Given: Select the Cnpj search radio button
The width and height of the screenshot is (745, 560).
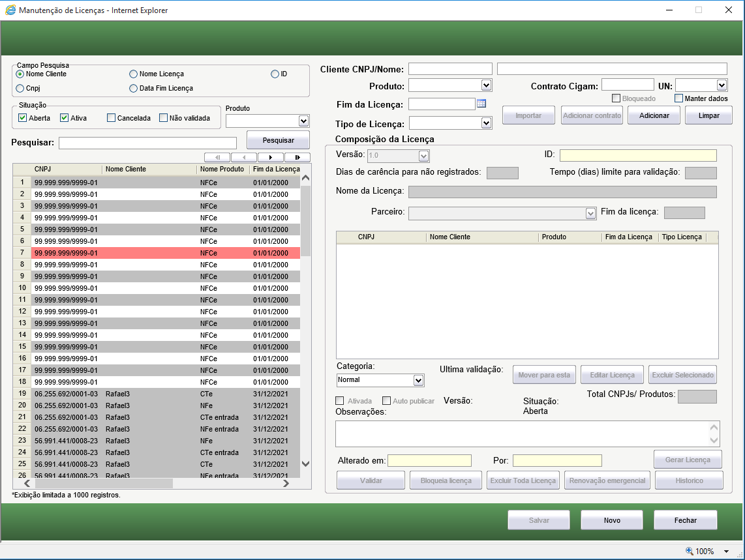Looking at the screenshot, I should click(x=20, y=88).
